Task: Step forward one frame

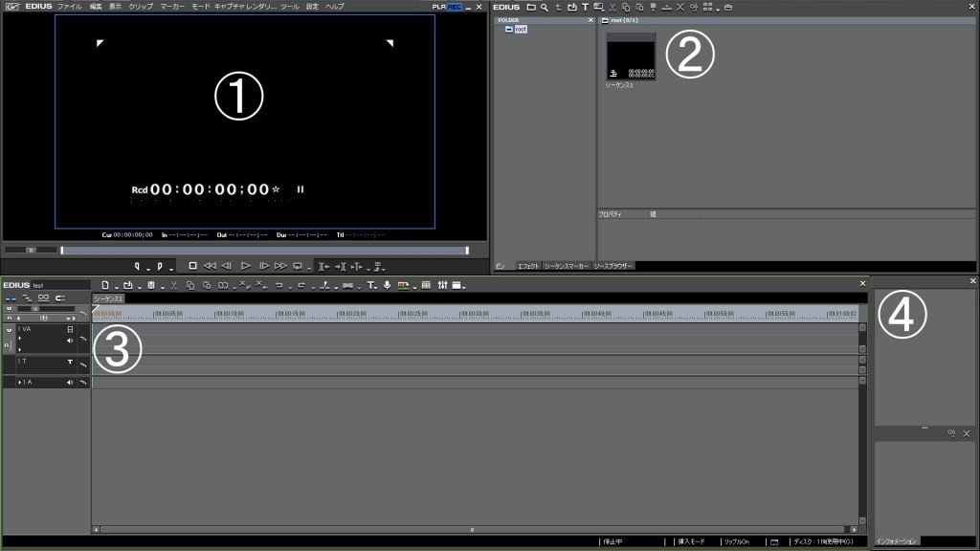Action: pyautogui.click(x=264, y=266)
